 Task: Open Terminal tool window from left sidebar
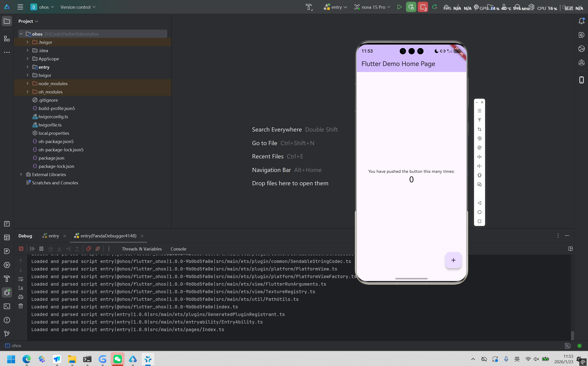7,307
